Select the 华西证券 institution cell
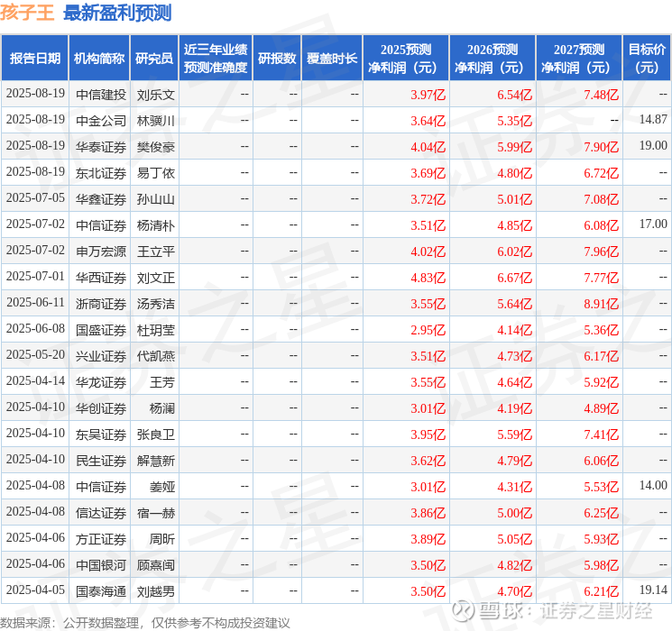This screenshot has height=631, width=672. click(101, 278)
